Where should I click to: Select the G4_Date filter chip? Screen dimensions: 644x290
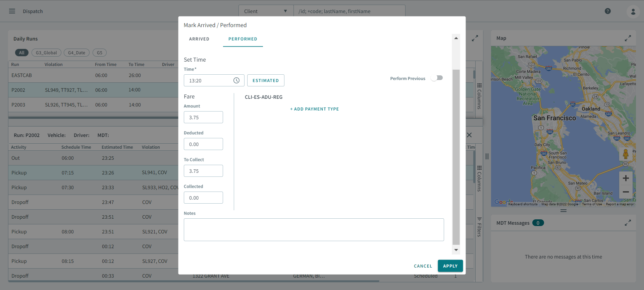(x=76, y=53)
